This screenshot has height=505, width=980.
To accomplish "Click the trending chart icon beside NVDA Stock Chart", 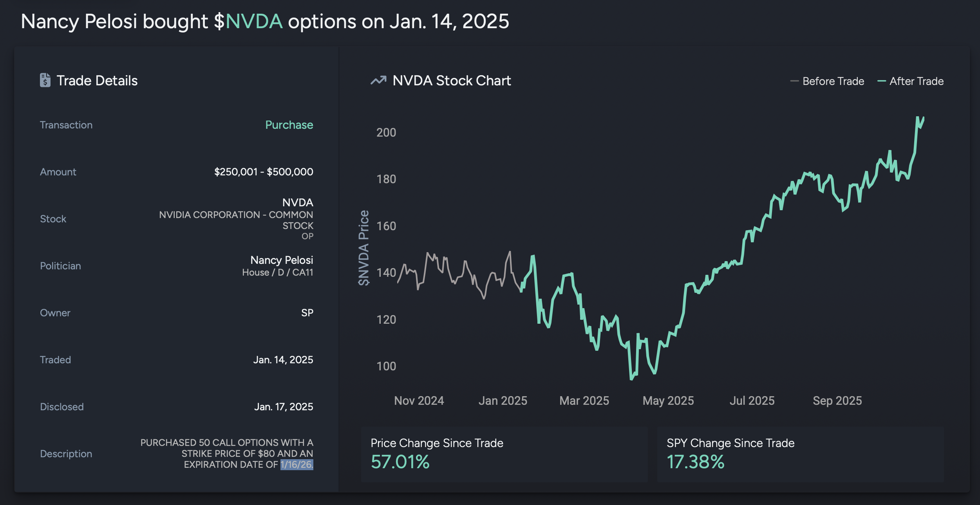I will click(378, 80).
